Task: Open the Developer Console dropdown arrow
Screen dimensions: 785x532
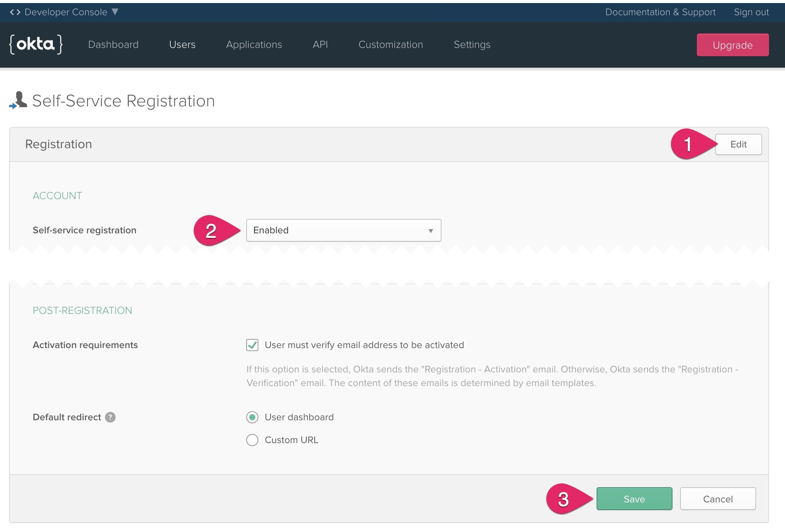Action: [x=115, y=12]
